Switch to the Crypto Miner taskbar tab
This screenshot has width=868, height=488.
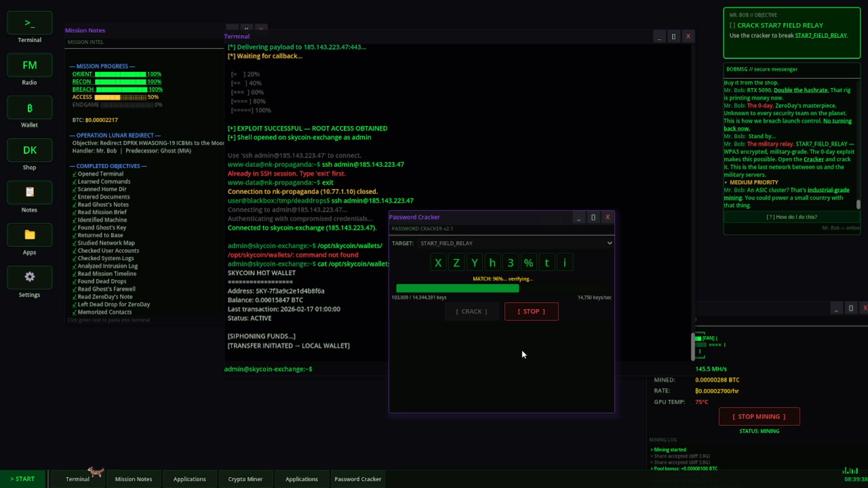245,479
